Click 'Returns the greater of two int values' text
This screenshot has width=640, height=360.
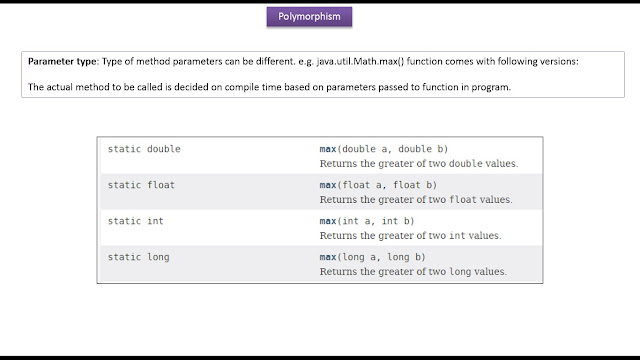[x=410, y=236]
